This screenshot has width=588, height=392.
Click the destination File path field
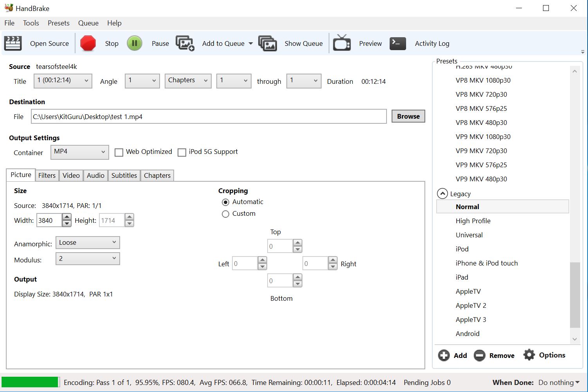209,117
